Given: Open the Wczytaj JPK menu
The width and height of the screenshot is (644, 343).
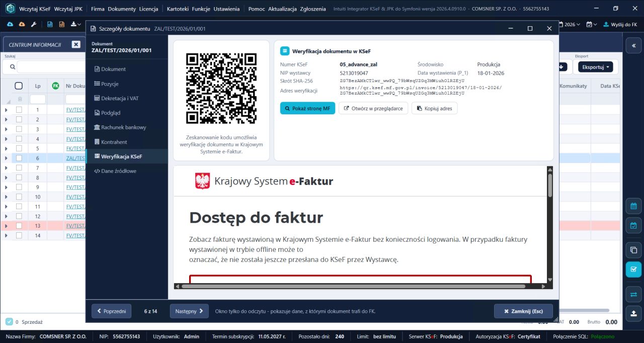Looking at the screenshot, I should pos(67,9).
